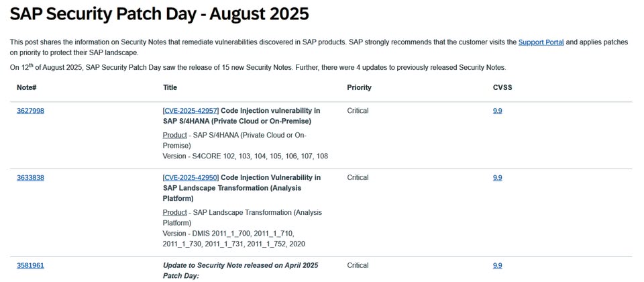Click Critical priority in Landscape Transformation row

click(x=358, y=178)
